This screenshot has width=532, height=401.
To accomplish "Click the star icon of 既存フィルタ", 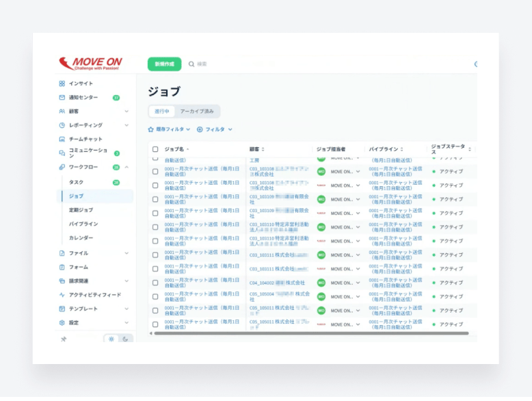I will [151, 129].
